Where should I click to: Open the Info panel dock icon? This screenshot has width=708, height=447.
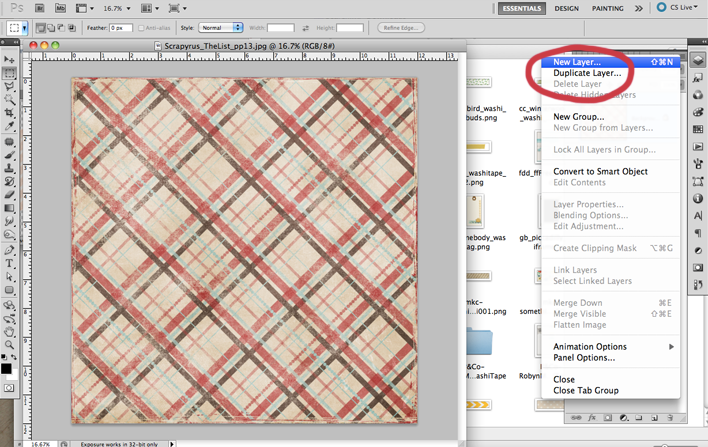pyautogui.click(x=698, y=199)
